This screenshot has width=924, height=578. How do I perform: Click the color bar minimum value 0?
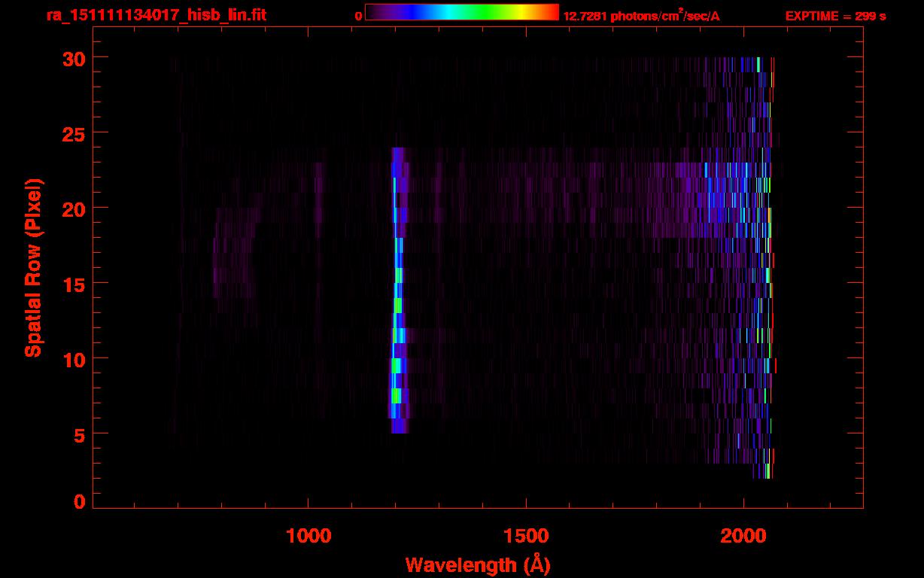359,17
